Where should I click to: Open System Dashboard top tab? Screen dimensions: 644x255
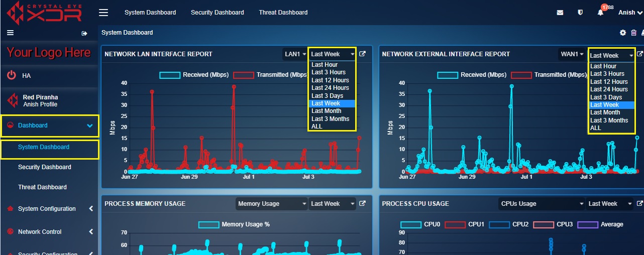(x=150, y=13)
